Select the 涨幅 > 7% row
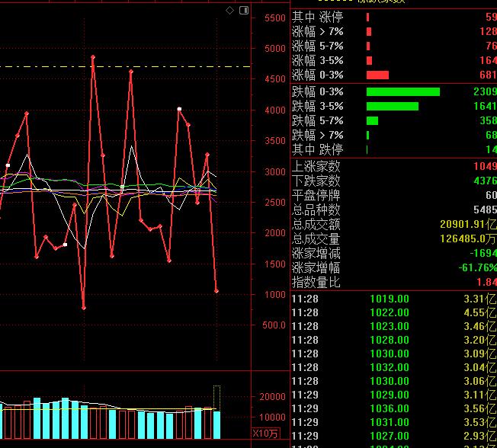 pyautogui.click(x=394, y=31)
